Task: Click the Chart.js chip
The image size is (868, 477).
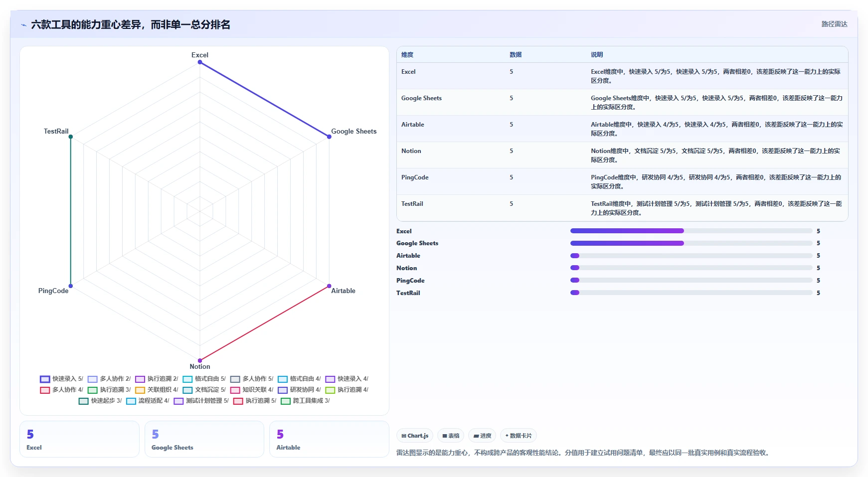Action: click(x=415, y=436)
